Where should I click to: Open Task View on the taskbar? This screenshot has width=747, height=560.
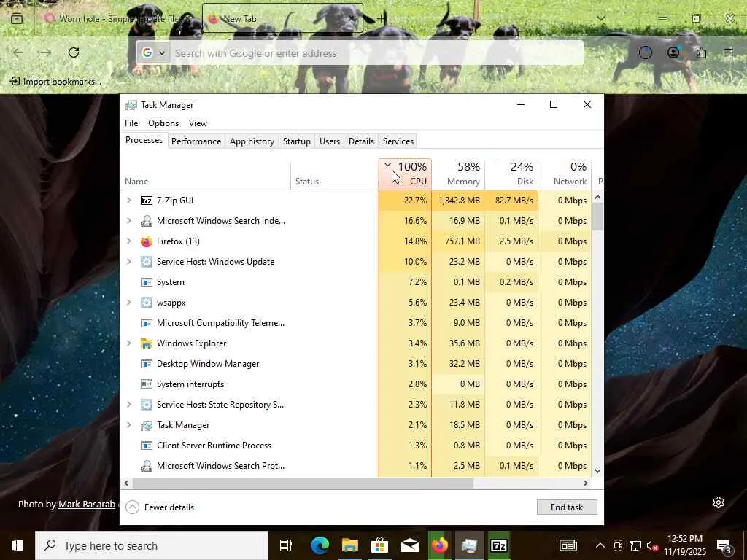[285, 545]
